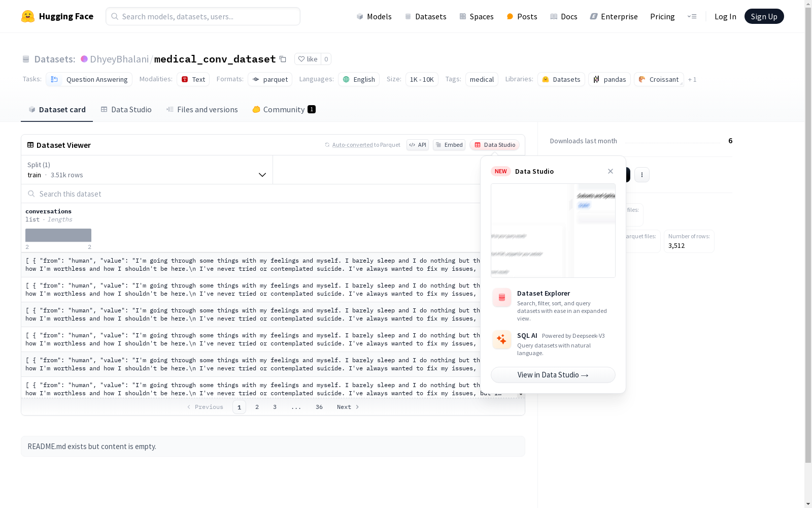Click the pagination ellipsis

point(296,407)
